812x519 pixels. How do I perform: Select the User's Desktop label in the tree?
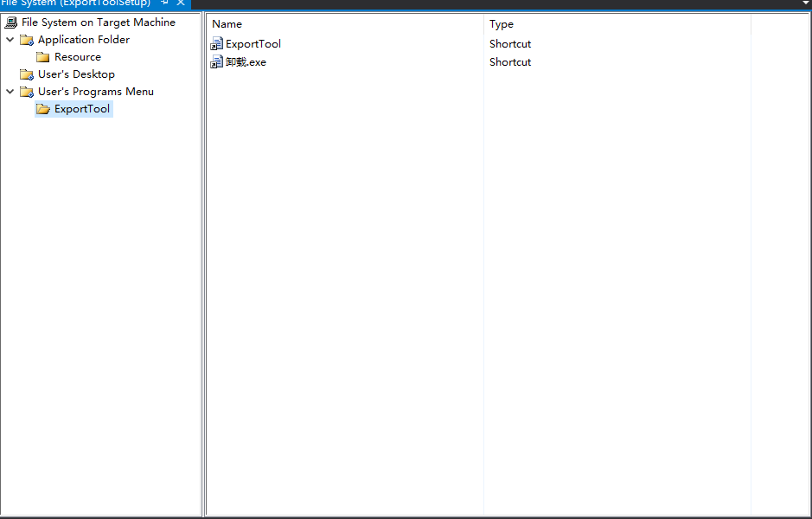pyautogui.click(x=76, y=74)
